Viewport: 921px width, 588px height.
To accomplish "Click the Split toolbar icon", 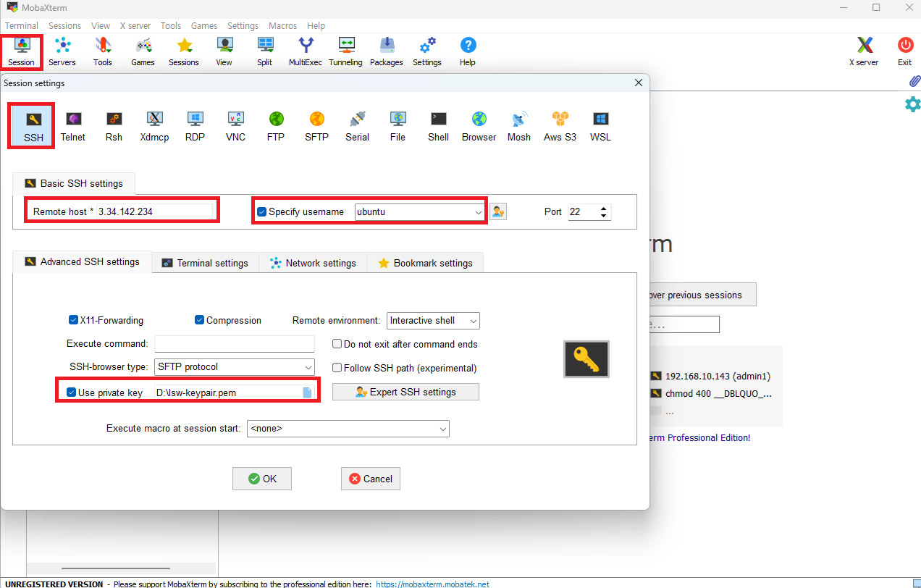I will tap(265, 51).
